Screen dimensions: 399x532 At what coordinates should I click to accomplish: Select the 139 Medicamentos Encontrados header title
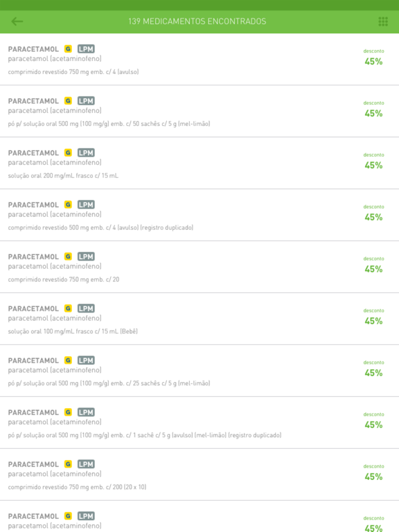(x=197, y=21)
